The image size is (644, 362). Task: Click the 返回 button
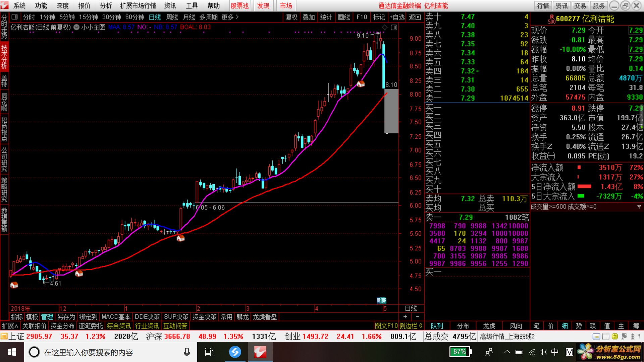pos(415,17)
